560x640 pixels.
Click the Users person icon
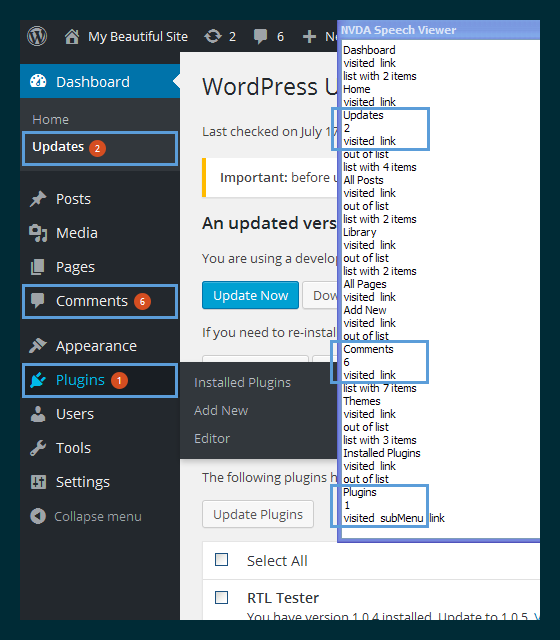pyautogui.click(x=38, y=414)
